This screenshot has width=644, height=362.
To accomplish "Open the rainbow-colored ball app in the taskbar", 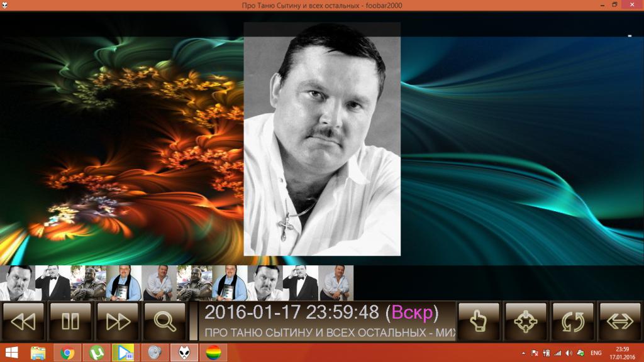I will tap(214, 353).
